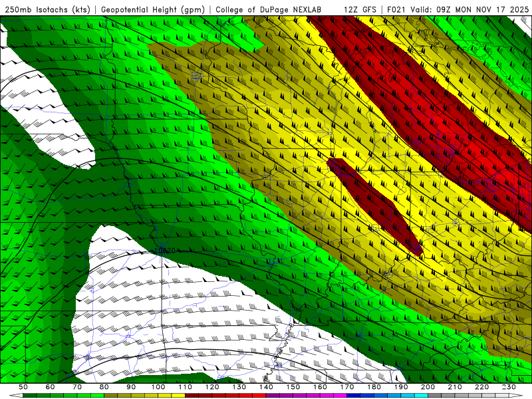Click the 90 label on the color scale

click(131, 387)
